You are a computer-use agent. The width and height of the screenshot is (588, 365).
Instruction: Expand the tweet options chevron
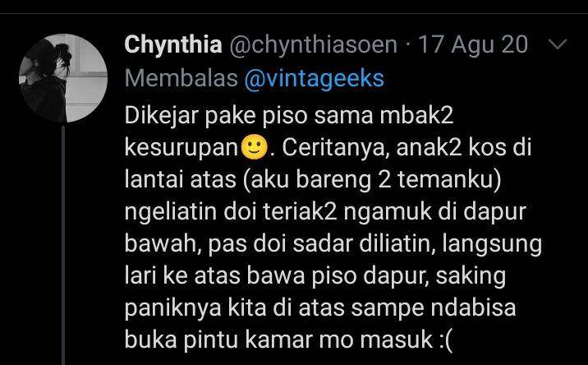pyautogui.click(x=558, y=44)
